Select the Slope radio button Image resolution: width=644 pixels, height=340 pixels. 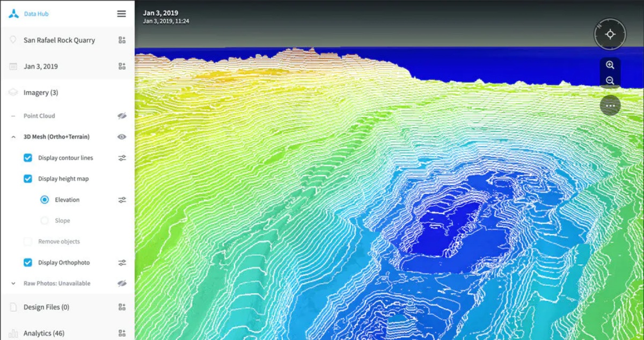point(45,221)
